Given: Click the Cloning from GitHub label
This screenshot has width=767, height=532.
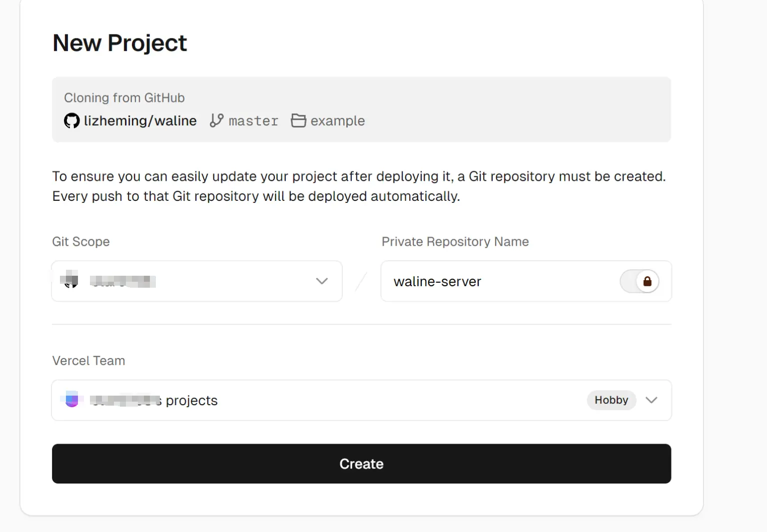Looking at the screenshot, I should (x=124, y=98).
